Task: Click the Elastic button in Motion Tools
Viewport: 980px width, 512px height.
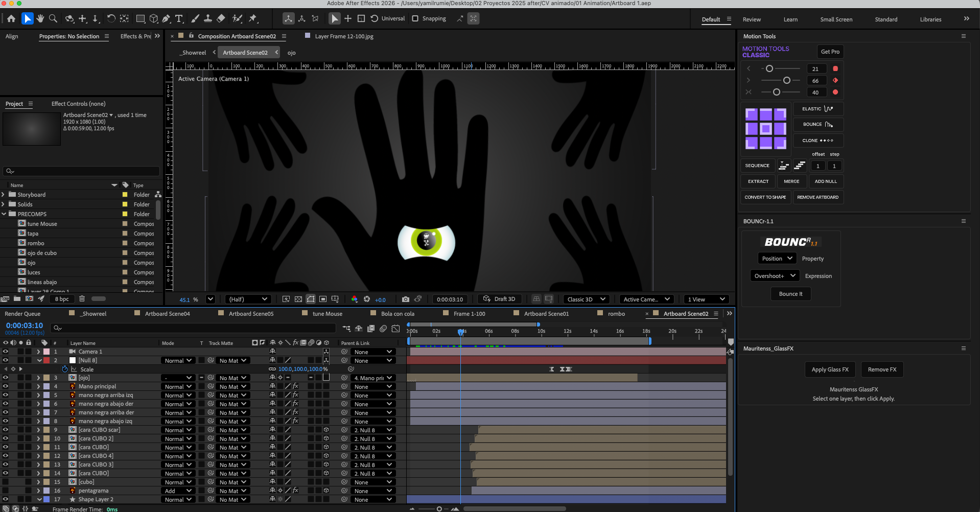Action: [x=818, y=109]
